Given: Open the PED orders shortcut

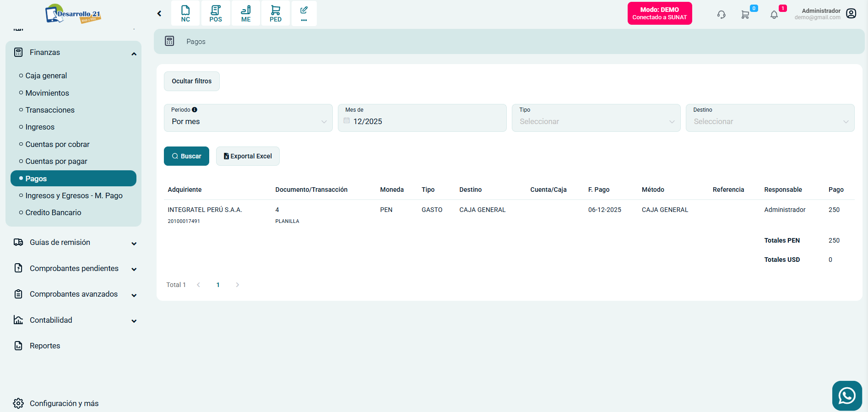Looking at the screenshot, I should pyautogui.click(x=276, y=13).
